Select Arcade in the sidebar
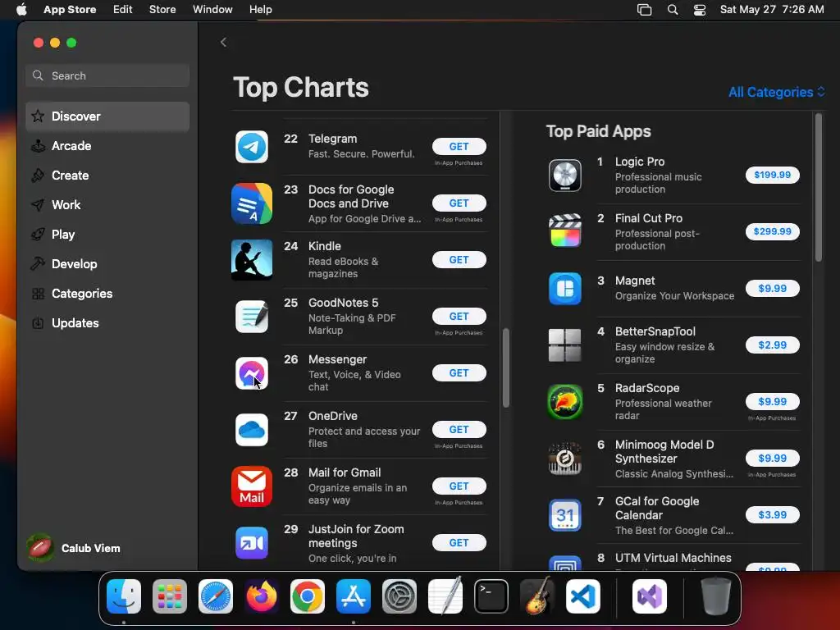Viewport: 840px width, 630px height. tap(107, 146)
